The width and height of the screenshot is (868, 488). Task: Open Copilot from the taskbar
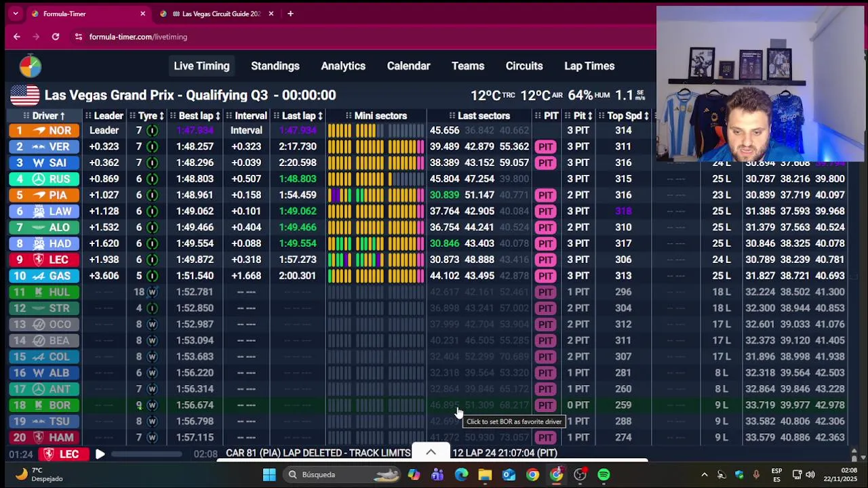tap(414, 474)
